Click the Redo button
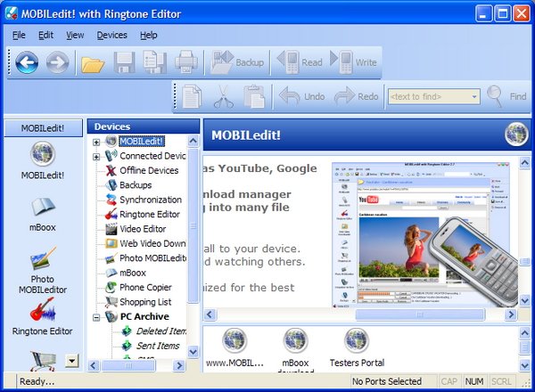Image resolution: width=535 pixels, height=392 pixels. (356, 96)
